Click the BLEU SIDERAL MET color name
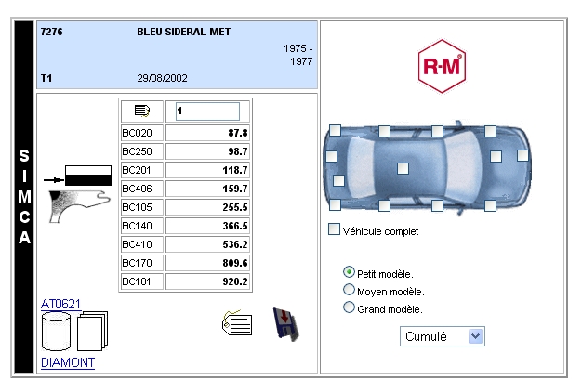 (184, 32)
